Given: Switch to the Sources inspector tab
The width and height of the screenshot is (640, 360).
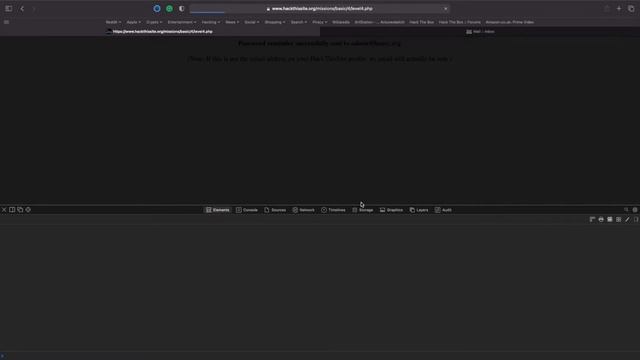Looking at the screenshot, I should pos(275,210).
